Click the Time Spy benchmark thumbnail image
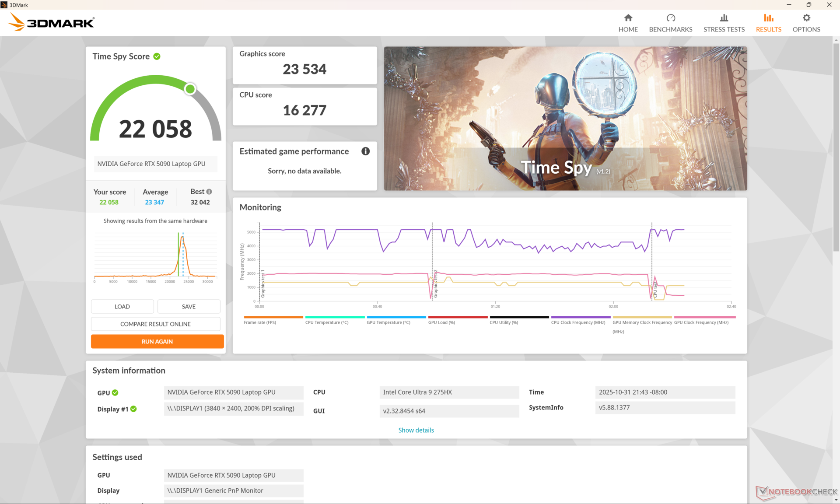This screenshot has height=504, width=840. (565, 119)
